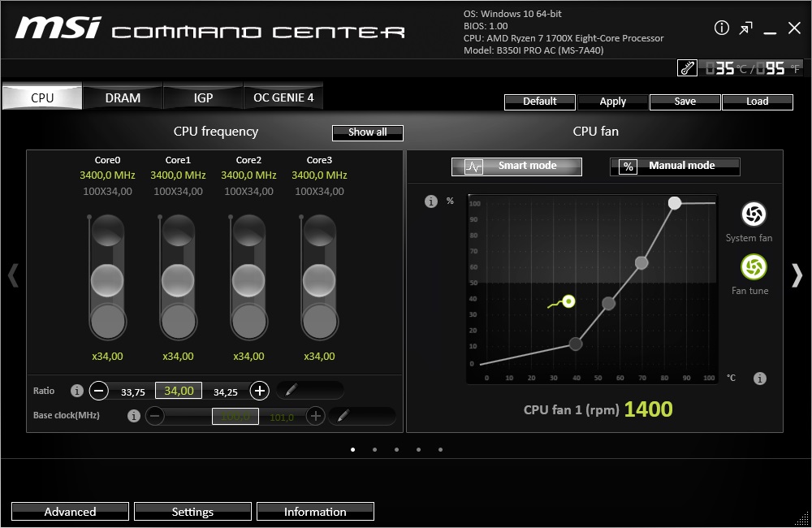Click the green current temperature marker on graph
This screenshot has width=812, height=528.
[x=568, y=301]
